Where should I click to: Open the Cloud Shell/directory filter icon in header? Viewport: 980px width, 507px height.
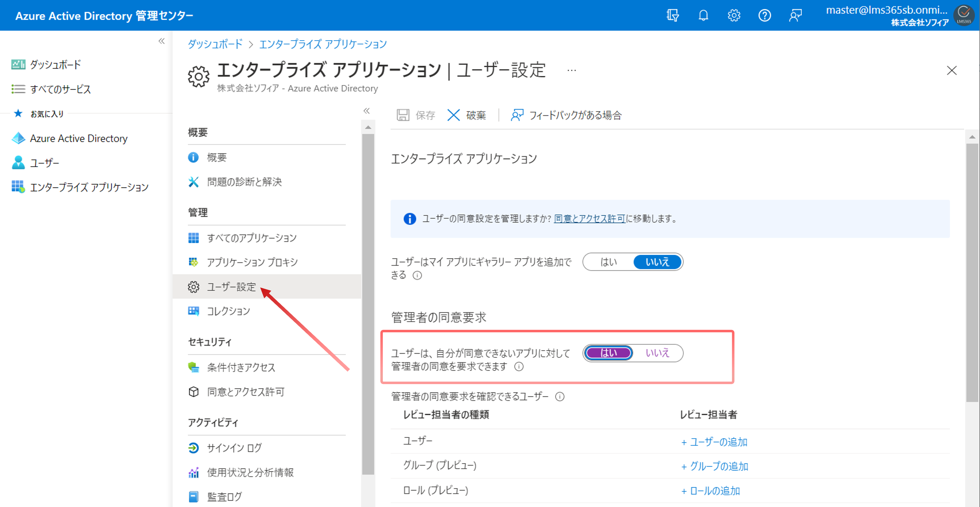pos(672,16)
